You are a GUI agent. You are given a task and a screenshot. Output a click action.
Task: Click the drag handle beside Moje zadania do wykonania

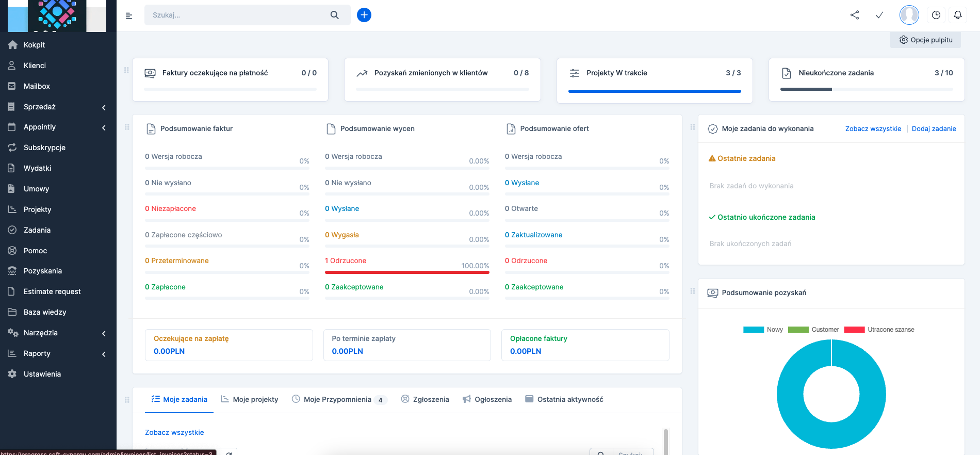point(693,127)
